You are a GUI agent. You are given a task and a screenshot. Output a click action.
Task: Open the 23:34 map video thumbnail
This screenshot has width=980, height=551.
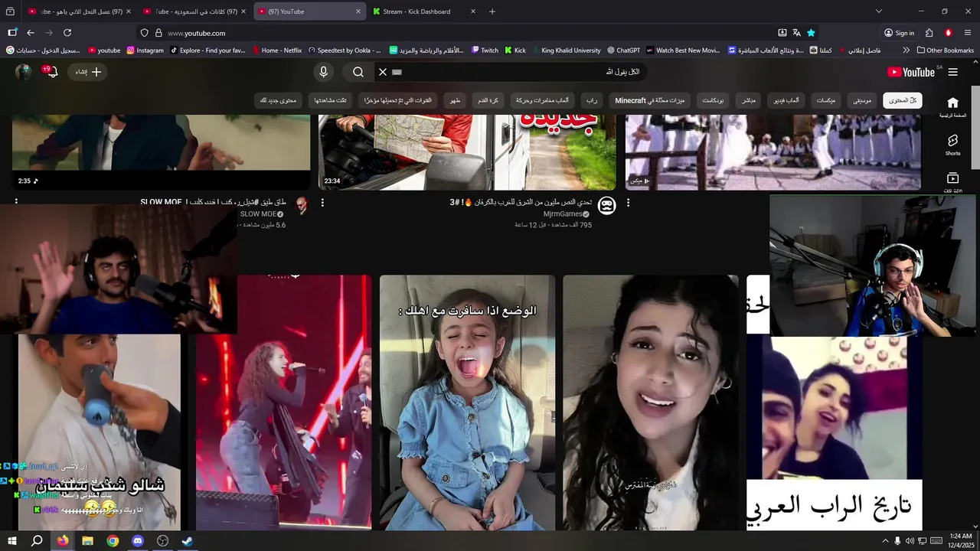click(x=467, y=152)
